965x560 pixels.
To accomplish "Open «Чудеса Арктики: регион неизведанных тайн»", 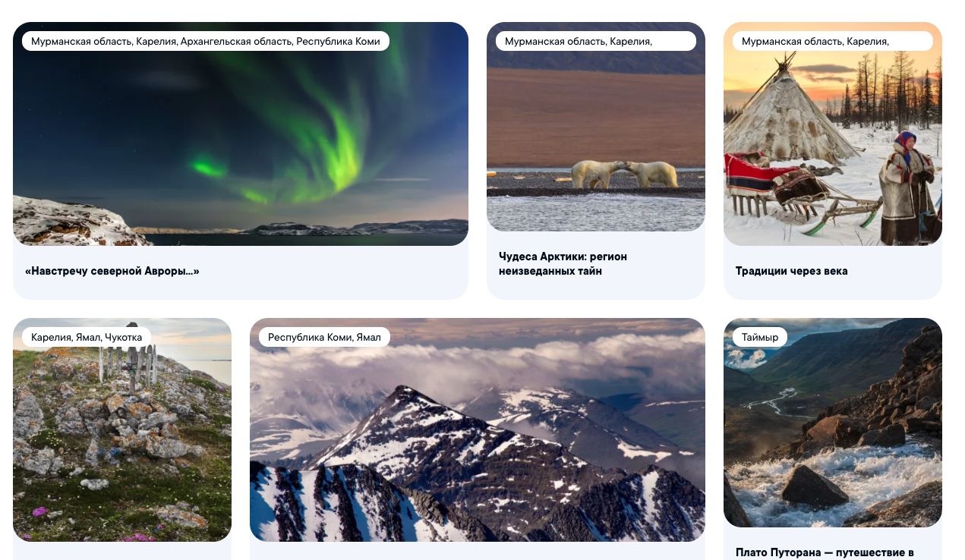I will tap(563, 263).
